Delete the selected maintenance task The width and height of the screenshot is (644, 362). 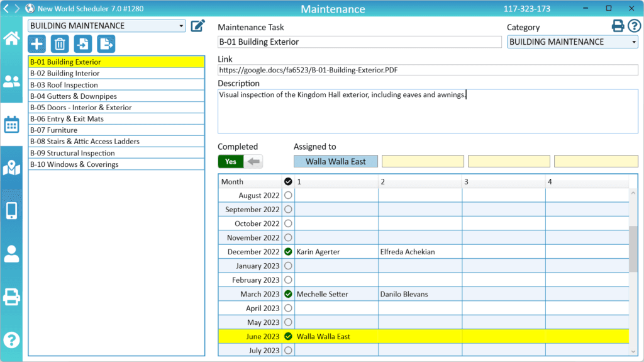[60, 44]
